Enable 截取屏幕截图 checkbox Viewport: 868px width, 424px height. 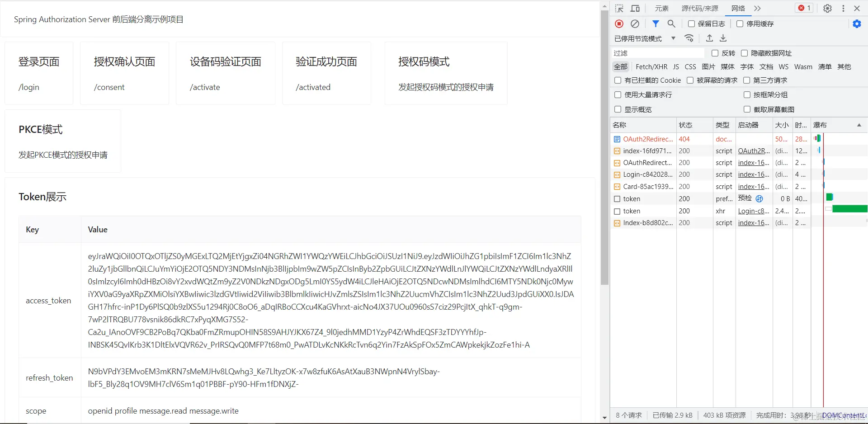coord(747,109)
